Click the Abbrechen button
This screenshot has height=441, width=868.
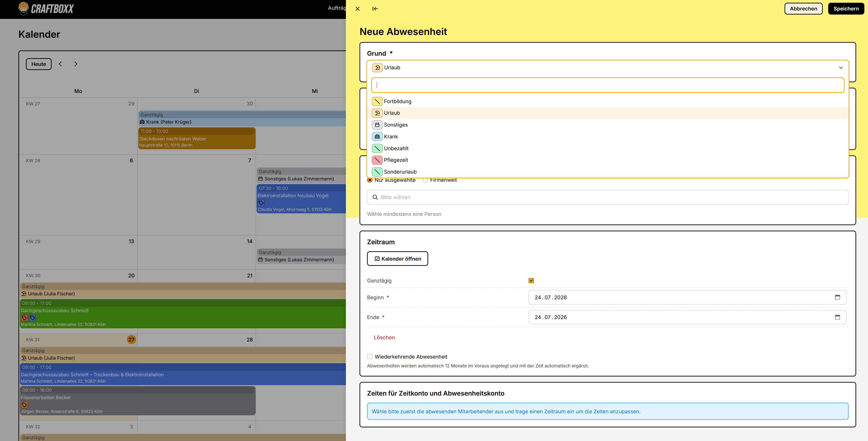803,9
